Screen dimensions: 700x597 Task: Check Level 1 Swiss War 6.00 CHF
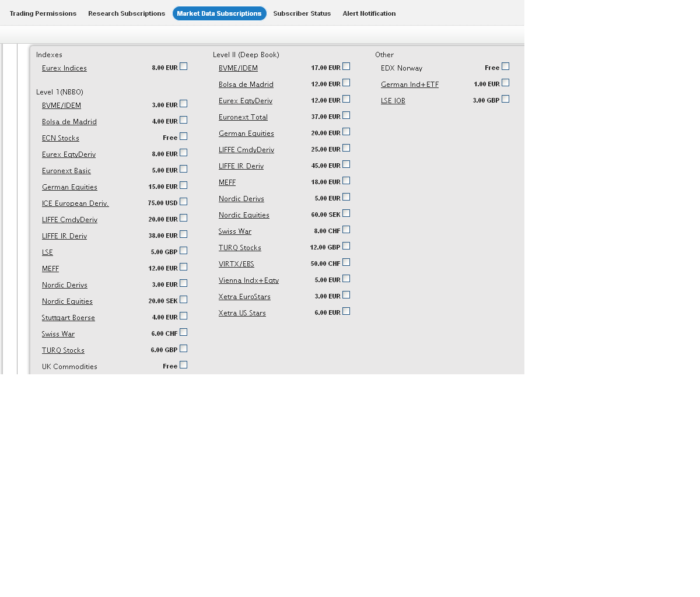[184, 332]
